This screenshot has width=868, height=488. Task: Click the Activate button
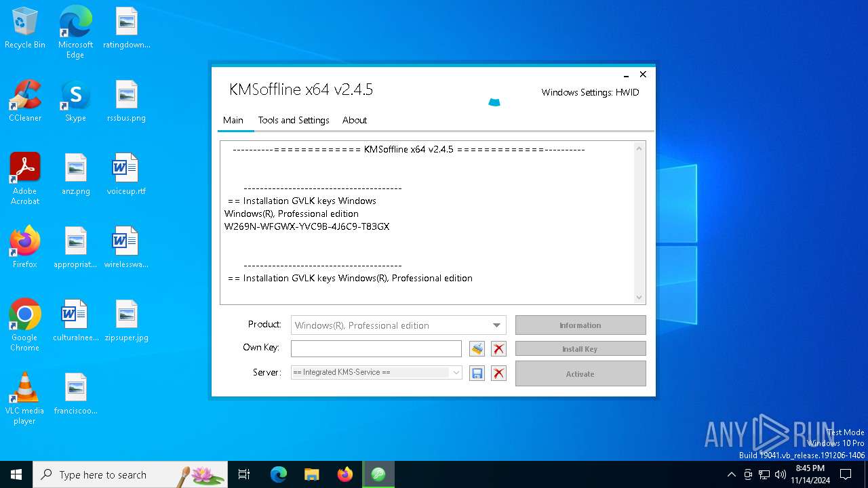click(580, 373)
